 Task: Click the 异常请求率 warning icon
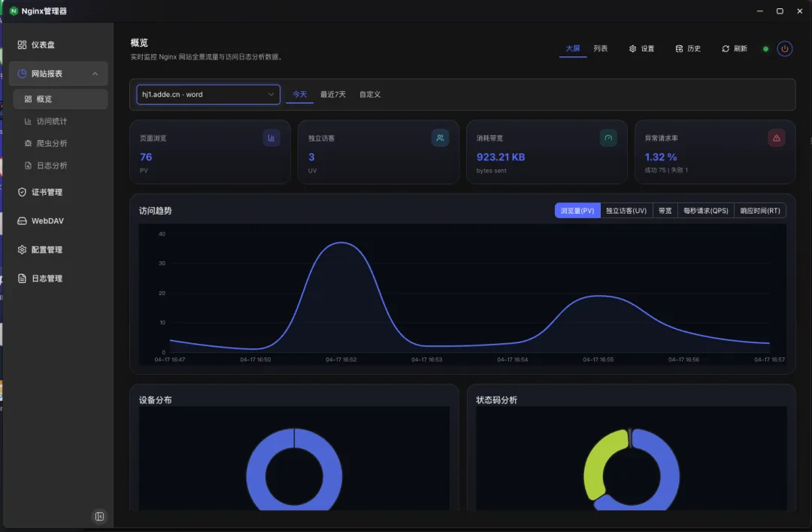point(776,138)
